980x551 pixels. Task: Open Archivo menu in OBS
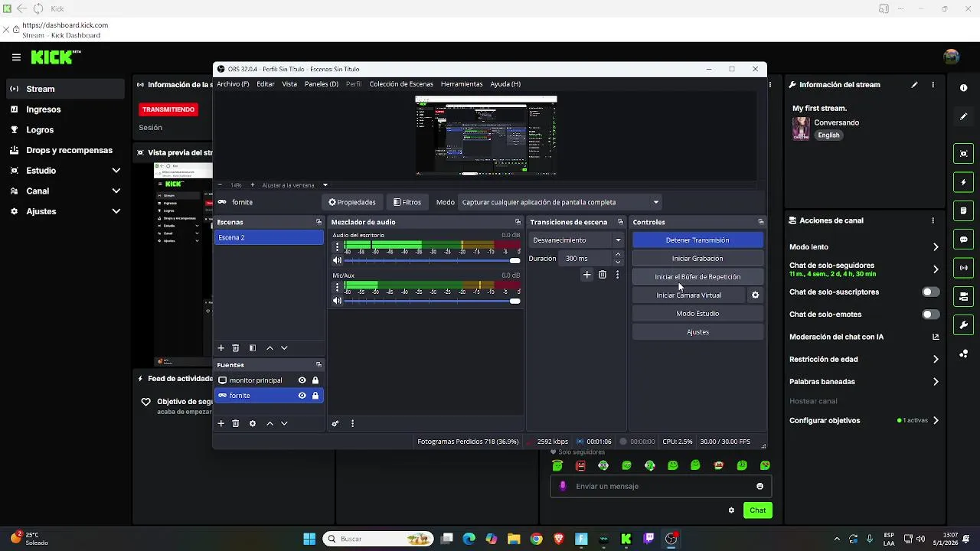point(233,84)
